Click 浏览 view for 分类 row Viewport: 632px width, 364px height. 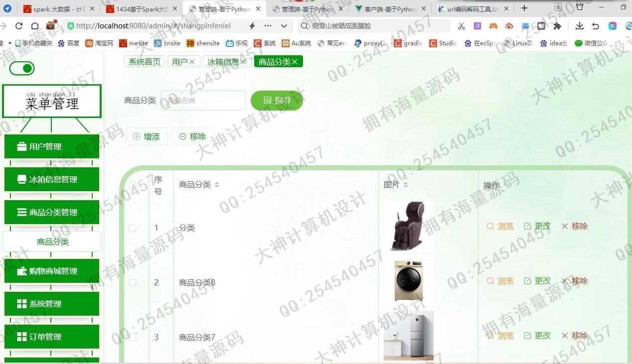(x=500, y=226)
